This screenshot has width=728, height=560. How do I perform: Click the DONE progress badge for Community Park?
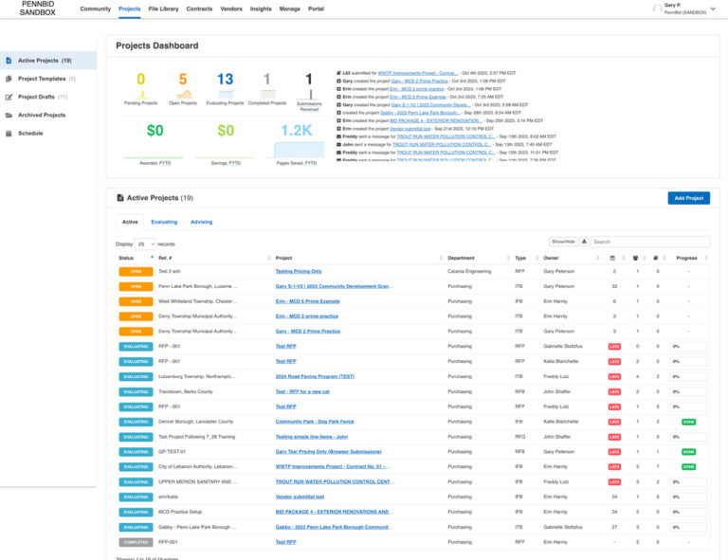(x=688, y=422)
